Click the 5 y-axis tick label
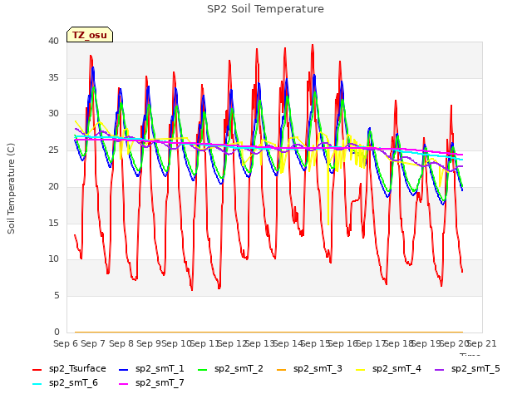Viewport: 532px width, 399px height. pos(57,296)
